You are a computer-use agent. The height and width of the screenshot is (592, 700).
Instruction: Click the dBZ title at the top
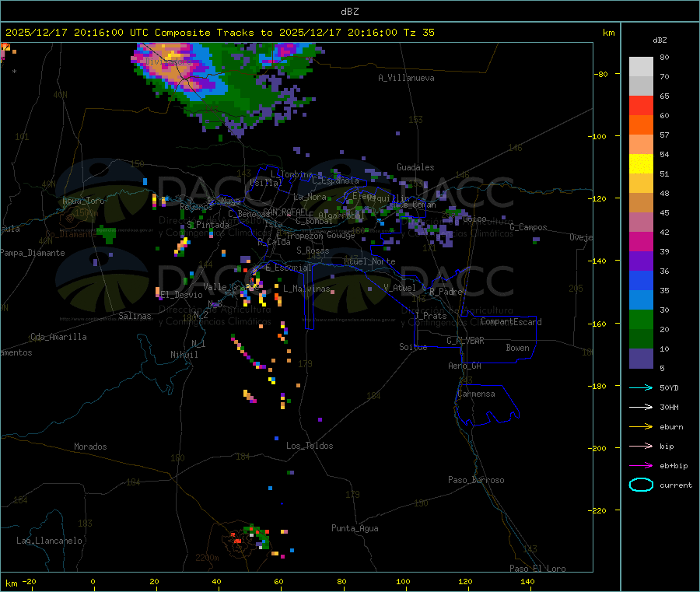(x=349, y=12)
